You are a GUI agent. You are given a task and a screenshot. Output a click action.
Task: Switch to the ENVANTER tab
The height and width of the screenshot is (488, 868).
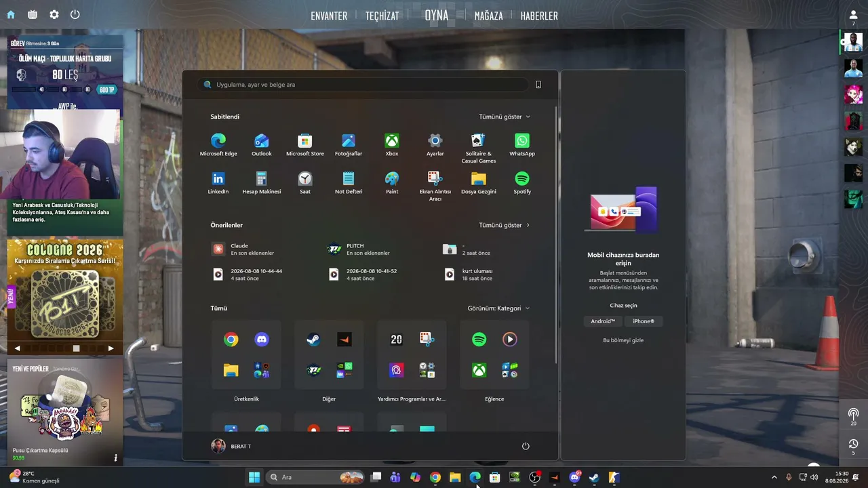[x=329, y=16]
